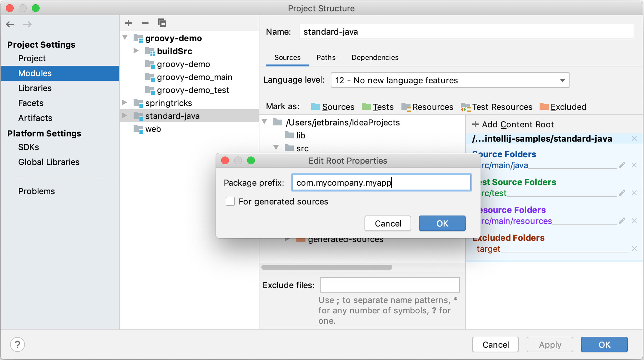The width and height of the screenshot is (644, 361).
Task: Click the Cancel button to dismiss
Action: [x=388, y=223]
